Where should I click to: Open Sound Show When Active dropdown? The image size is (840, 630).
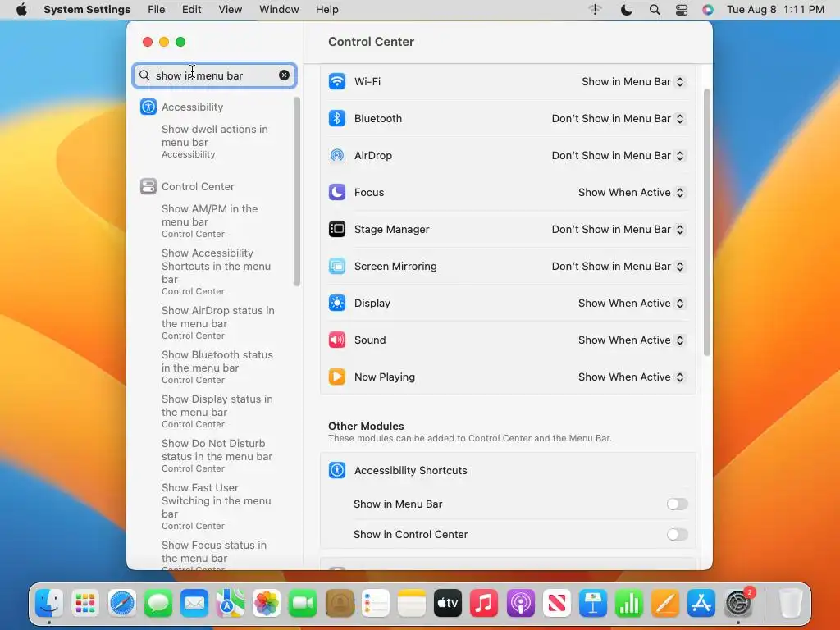point(631,340)
